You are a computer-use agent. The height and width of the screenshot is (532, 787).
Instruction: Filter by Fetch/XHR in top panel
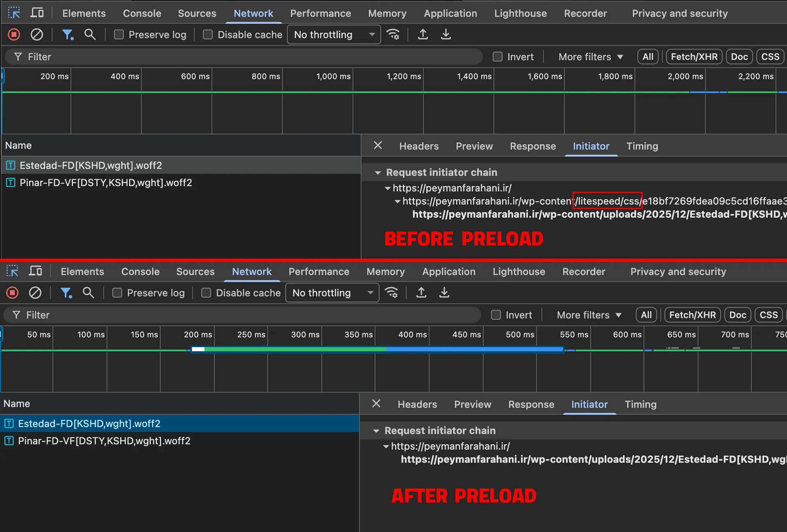pos(694,57)
